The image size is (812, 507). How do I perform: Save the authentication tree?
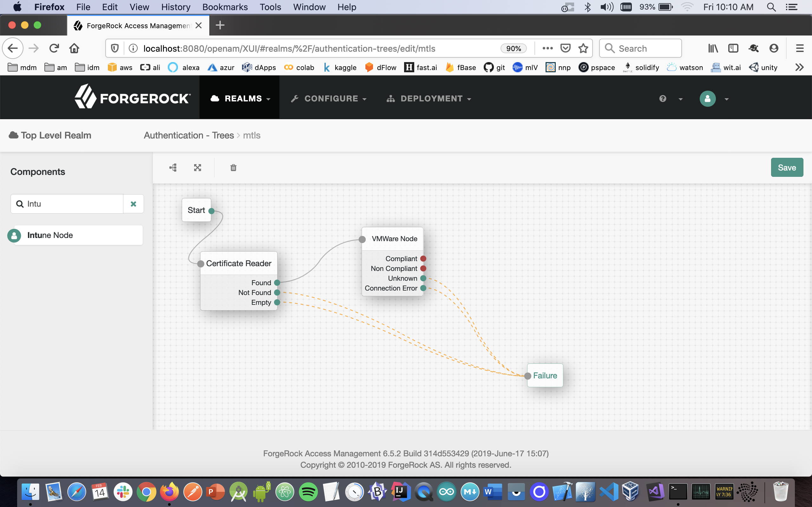(x=787, y=167)
